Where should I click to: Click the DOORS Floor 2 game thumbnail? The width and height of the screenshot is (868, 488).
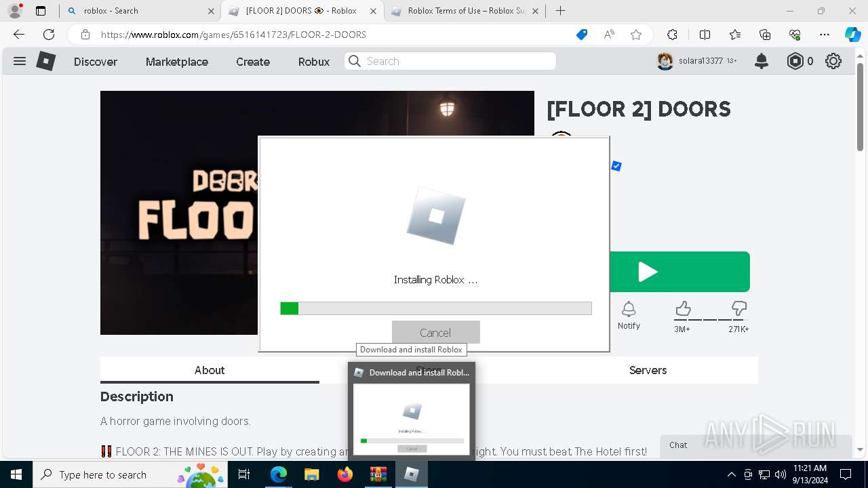[x=179, y=213]
